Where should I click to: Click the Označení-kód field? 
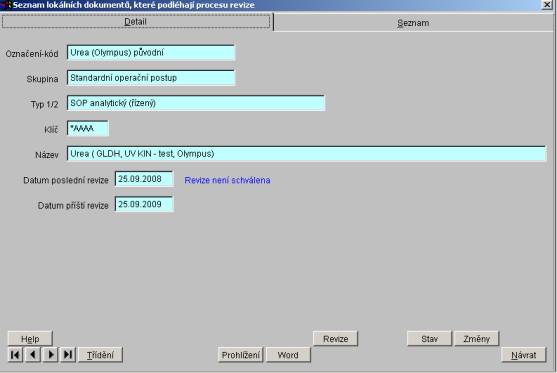(x=151, y=53)
